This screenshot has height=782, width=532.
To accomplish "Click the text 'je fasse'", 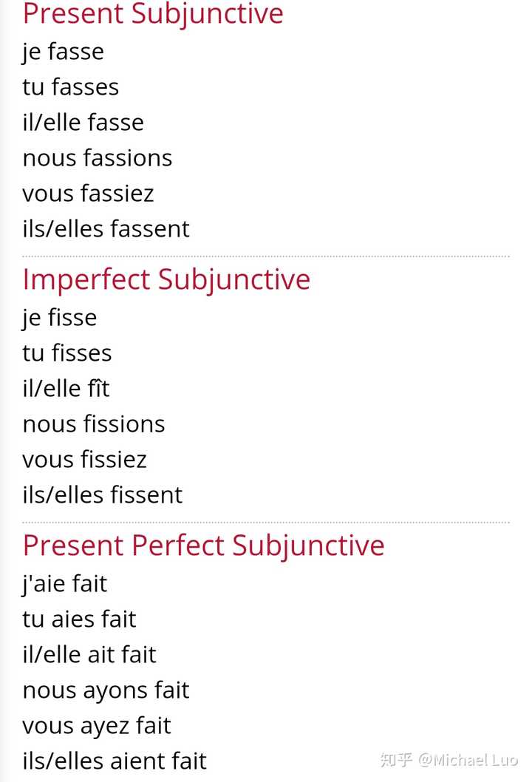I will coord(64,52).
